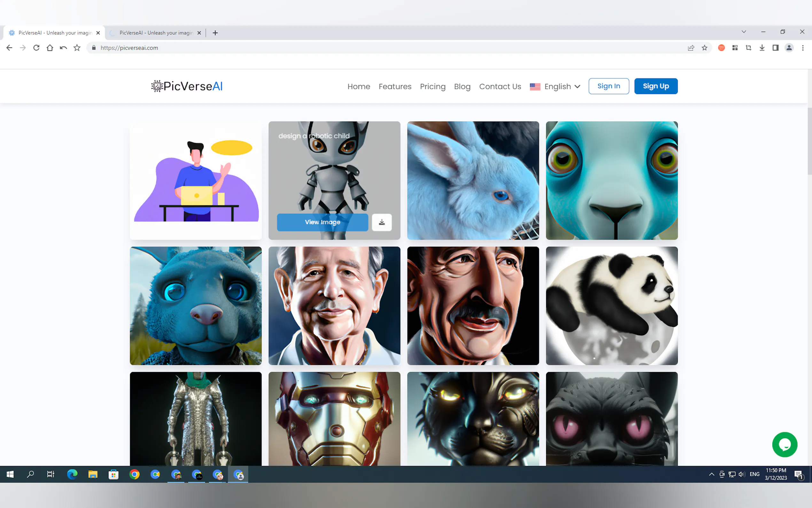This screenshot has height=508, width=812.
Task: Open the browser profile avatar
Action: 789,48
